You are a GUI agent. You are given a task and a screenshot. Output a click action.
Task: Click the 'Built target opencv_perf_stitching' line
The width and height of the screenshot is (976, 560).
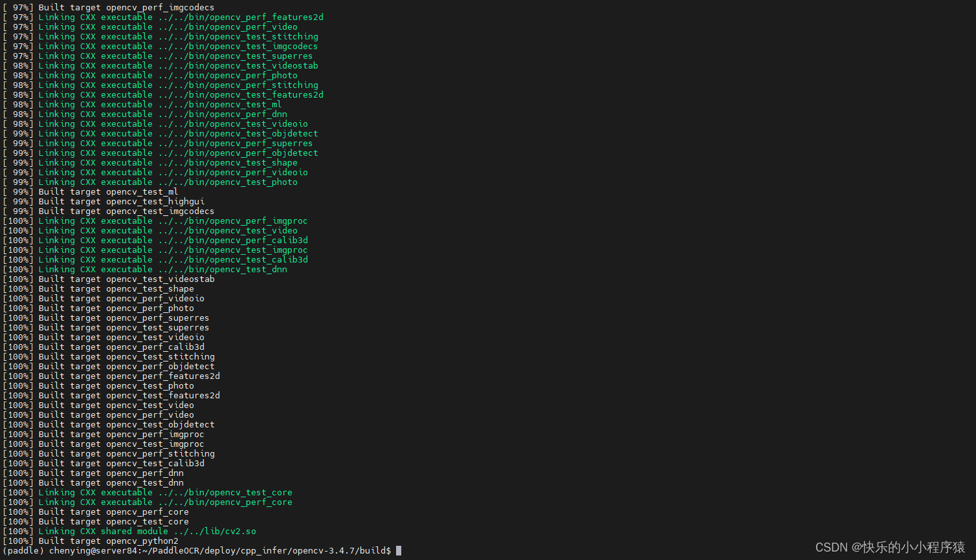point(109,454)
